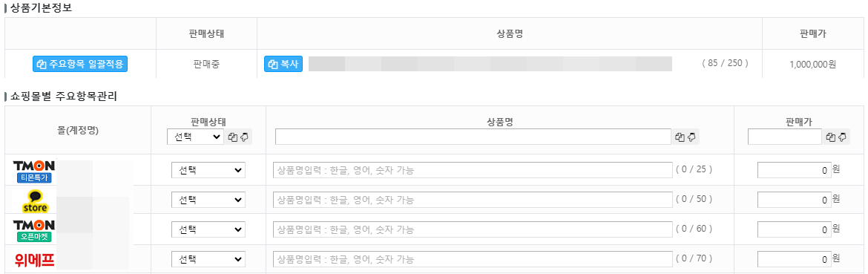This screenshot has width=868, height=274.
Task: Click the 주요항목 일괄적용 button
Action: coord(80,64)
